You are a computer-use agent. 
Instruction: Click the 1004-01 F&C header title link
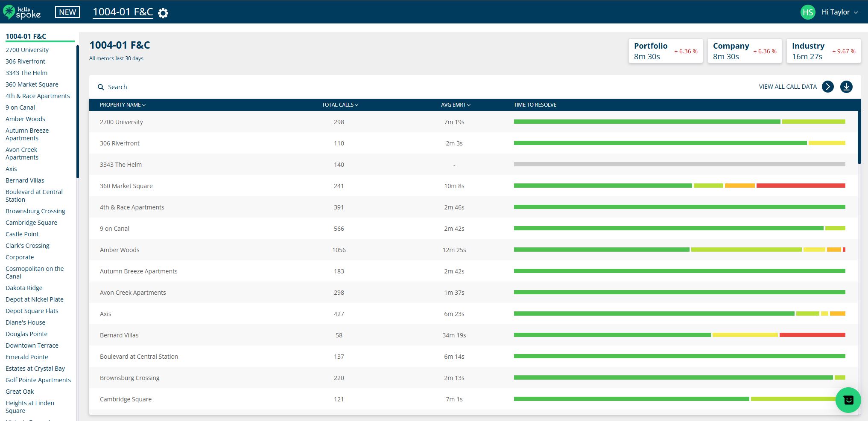pyautogui.click(x=123, y=12)
